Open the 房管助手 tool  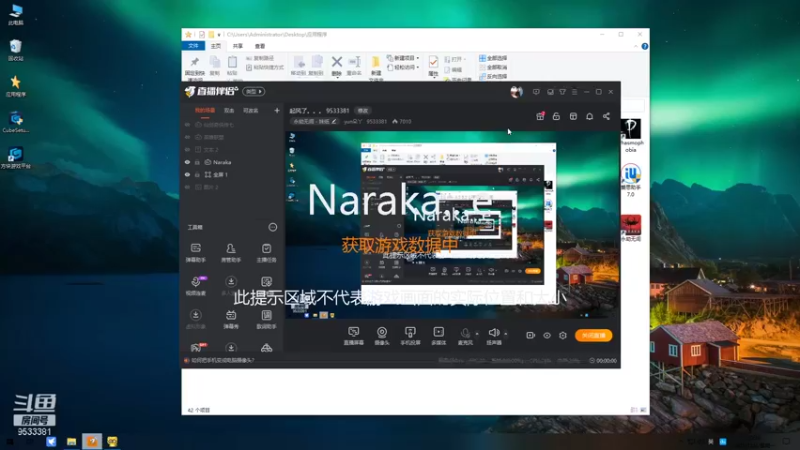[231, 252]
